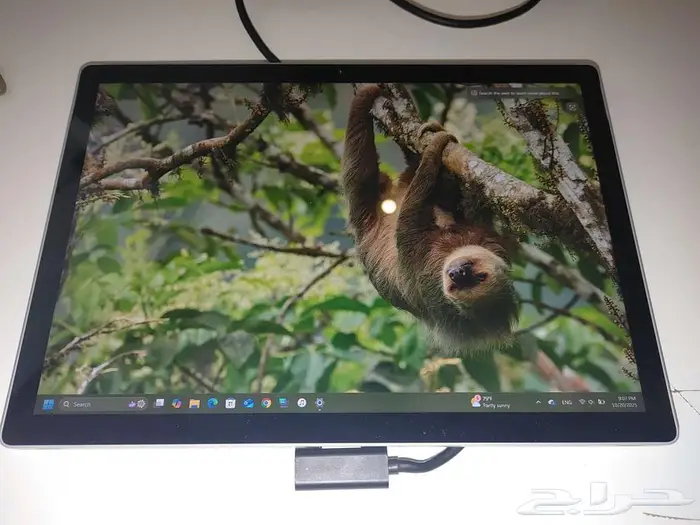700x525 pixels.
Task: Open the Outlook mail app
Action: point(248,403)
